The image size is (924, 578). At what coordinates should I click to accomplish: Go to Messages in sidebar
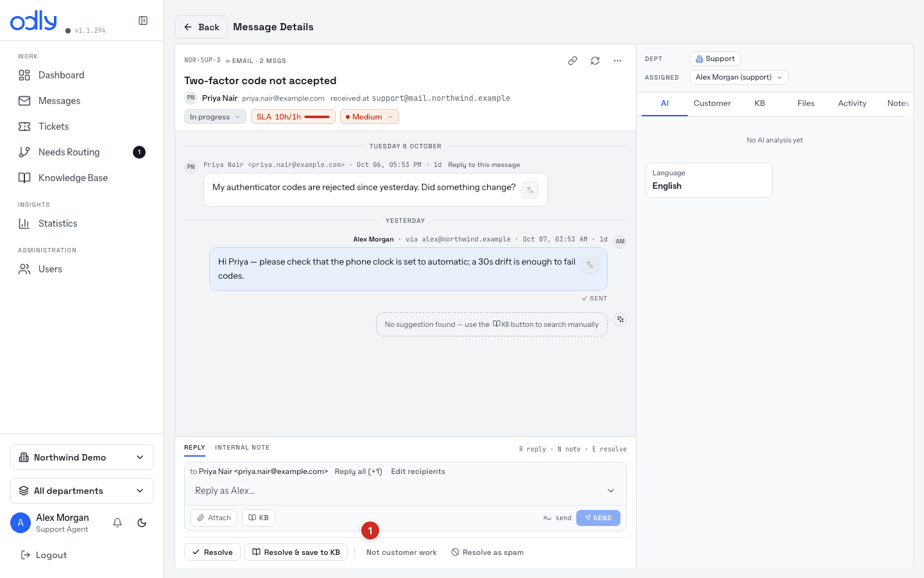point(82,101)
